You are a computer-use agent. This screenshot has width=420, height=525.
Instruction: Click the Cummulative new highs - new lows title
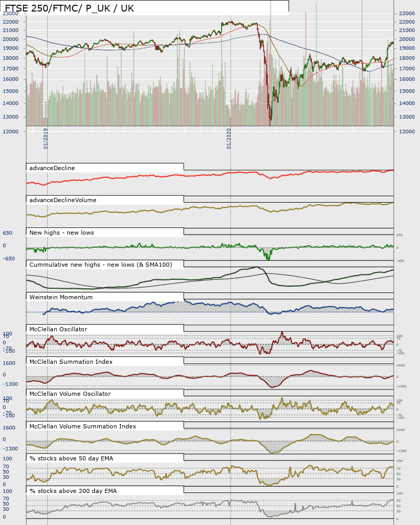click(x=100, y=265)
